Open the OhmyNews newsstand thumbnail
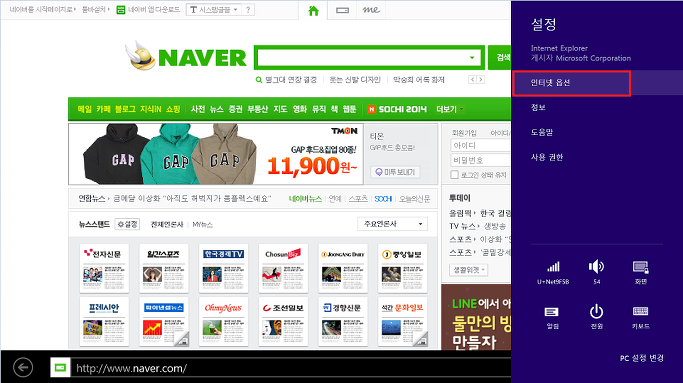Viewport: 683px width, 383px height. (223, 322)
